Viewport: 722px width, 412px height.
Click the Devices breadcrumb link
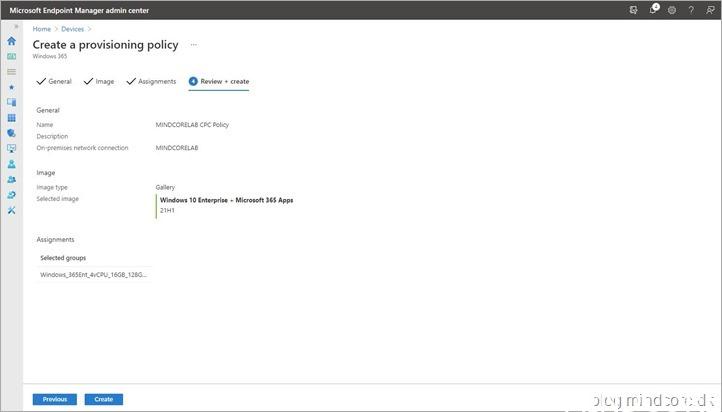tap(73, 29)
